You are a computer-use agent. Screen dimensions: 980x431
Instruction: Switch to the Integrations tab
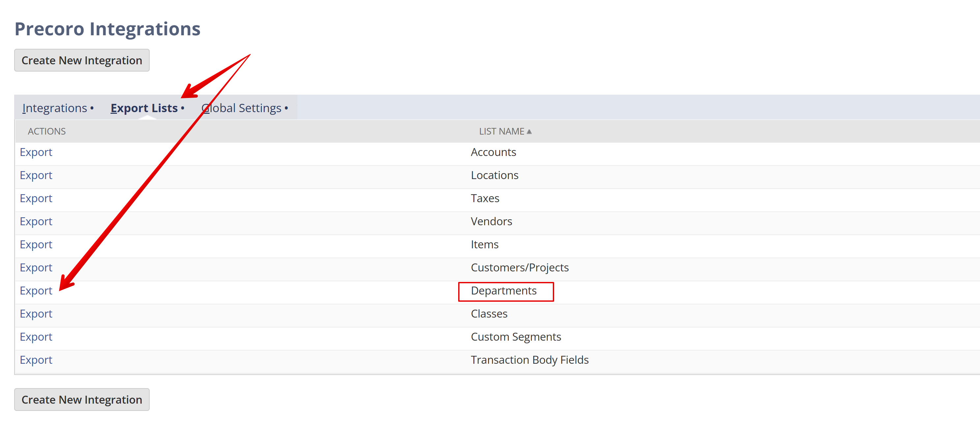tap(58, 108)
